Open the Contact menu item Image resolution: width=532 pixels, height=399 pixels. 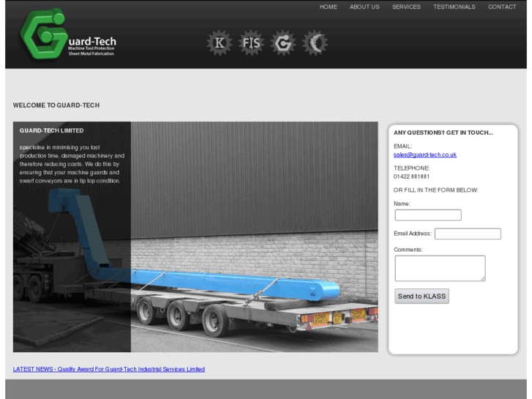[x=502, y=7]
